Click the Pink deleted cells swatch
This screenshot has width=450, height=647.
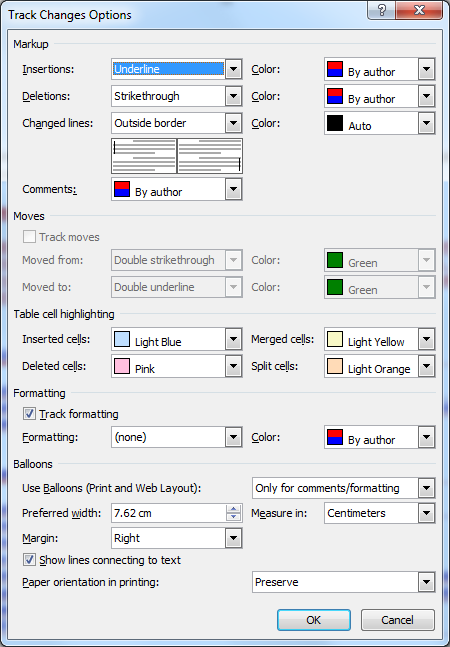point(122,366)
